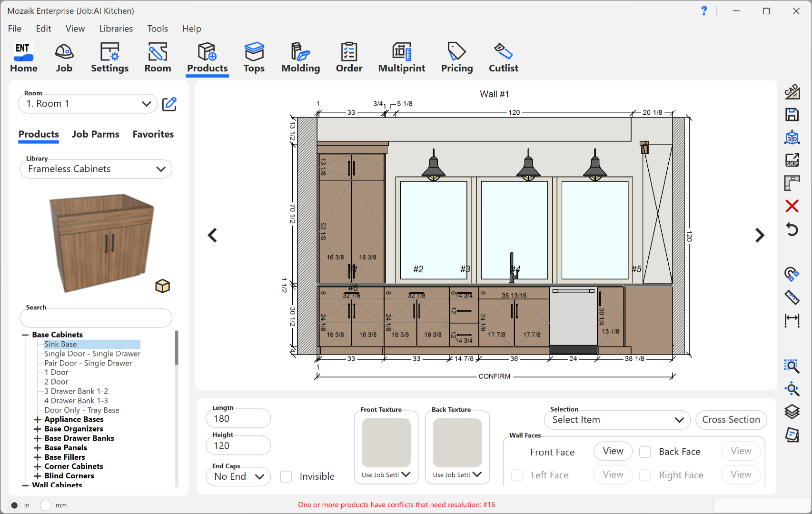Open the Edit menu
Viewport: 812px width, 514px height.
[x=43, y=29]
